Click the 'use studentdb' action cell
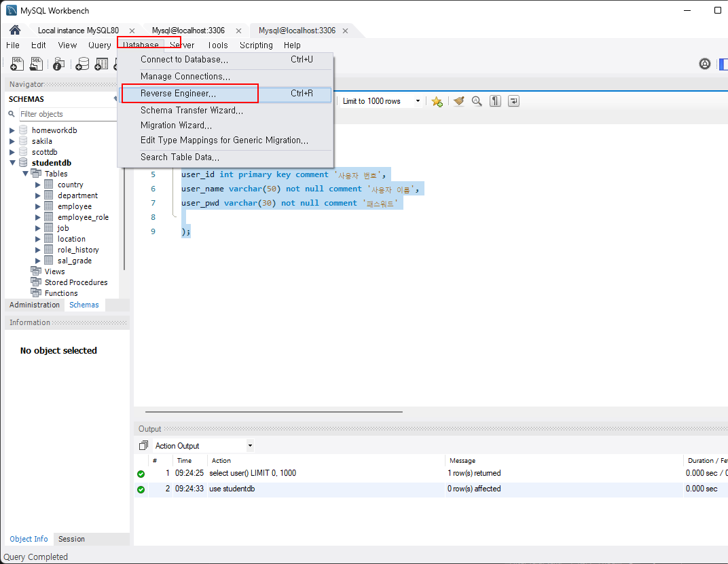This screenshot has height=564, width=728. 326,489
